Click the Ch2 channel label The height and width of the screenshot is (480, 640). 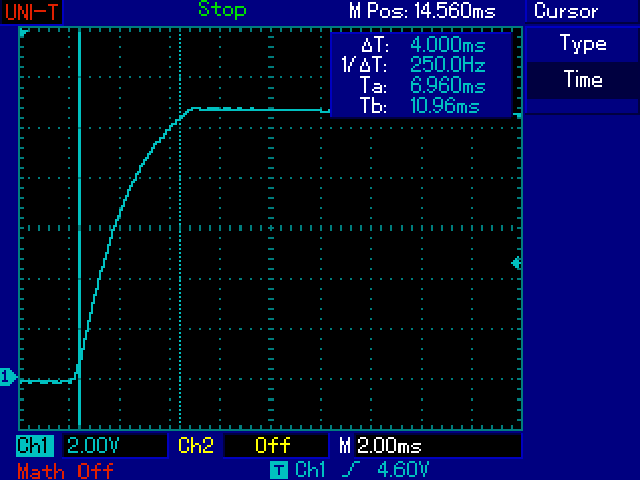196,445
